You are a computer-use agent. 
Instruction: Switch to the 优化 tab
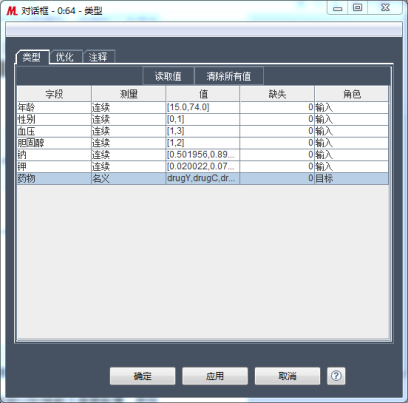tap(65, 57)
